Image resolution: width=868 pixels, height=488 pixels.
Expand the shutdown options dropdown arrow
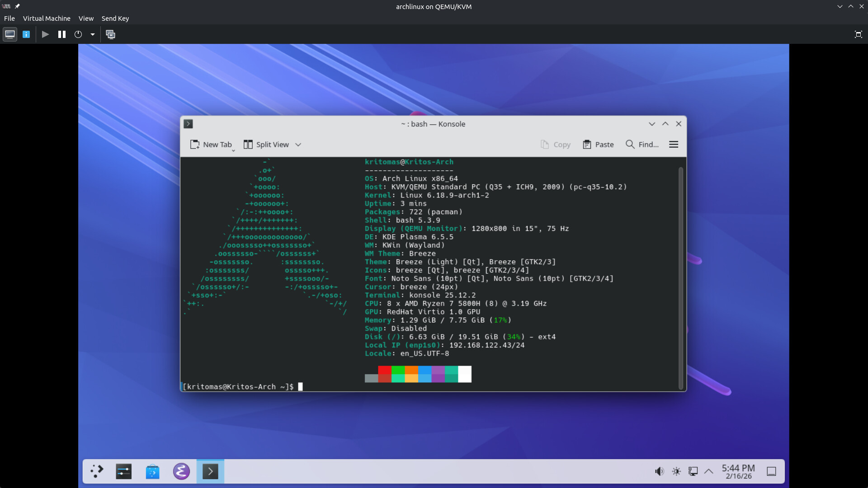[93, 34]
